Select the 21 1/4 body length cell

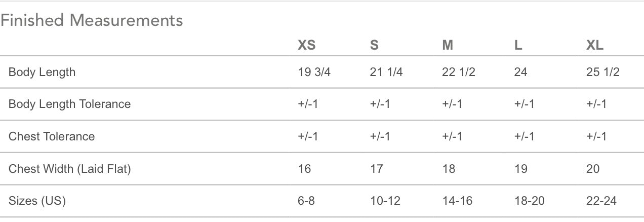[386, 72]
